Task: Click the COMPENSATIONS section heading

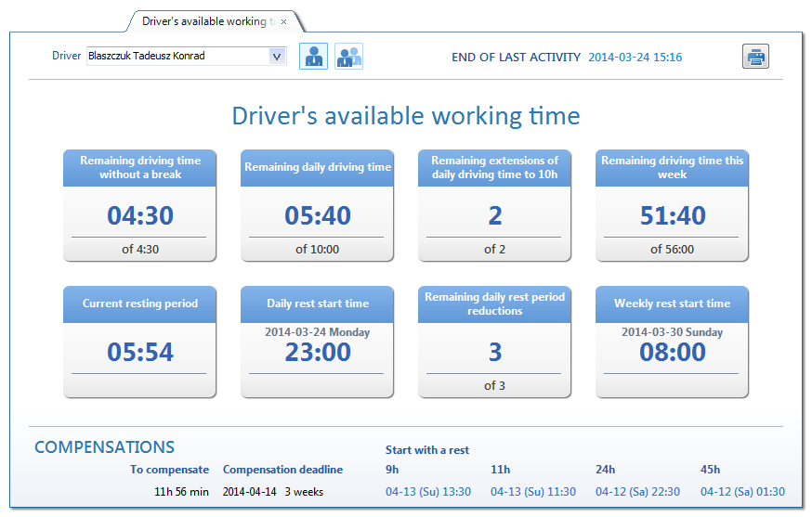Action: point(105,447)
